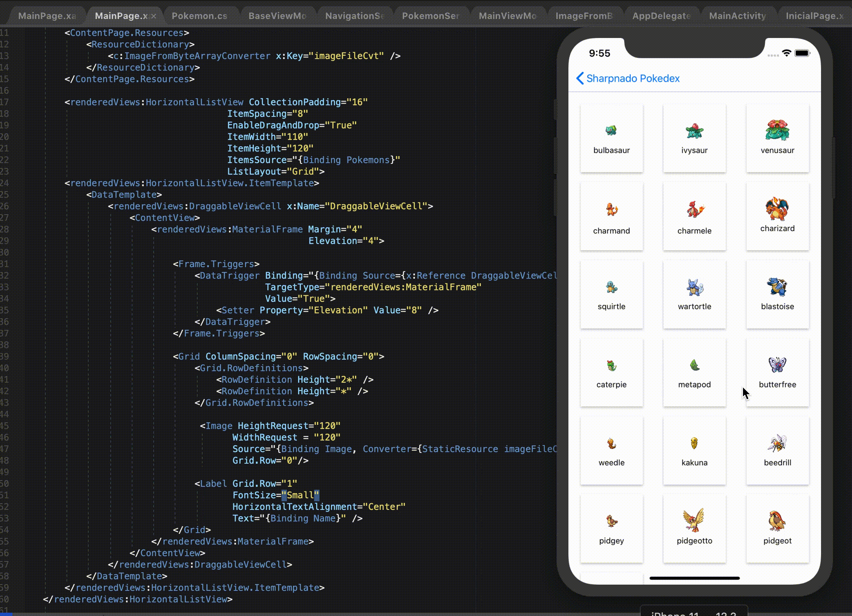Image resolution: width=852 pixels, height=616 pixels.
Task: Click the 9:55 clock in simulator
Action: pos(599,53)
